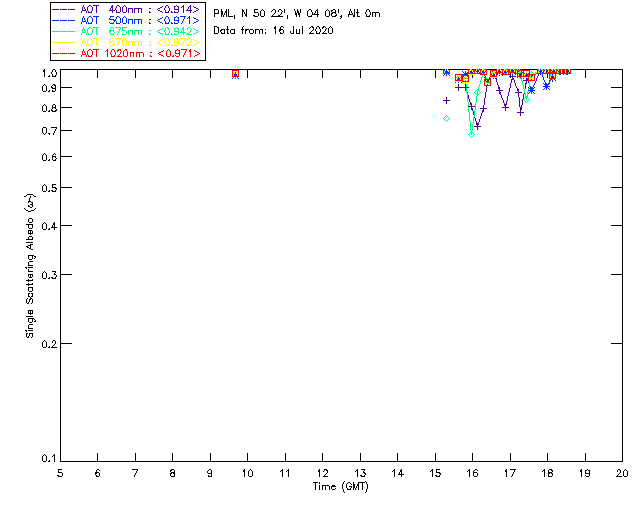Click the 20 tick label on time axis
The image size is (640, 512).
(x=622, y=472)
